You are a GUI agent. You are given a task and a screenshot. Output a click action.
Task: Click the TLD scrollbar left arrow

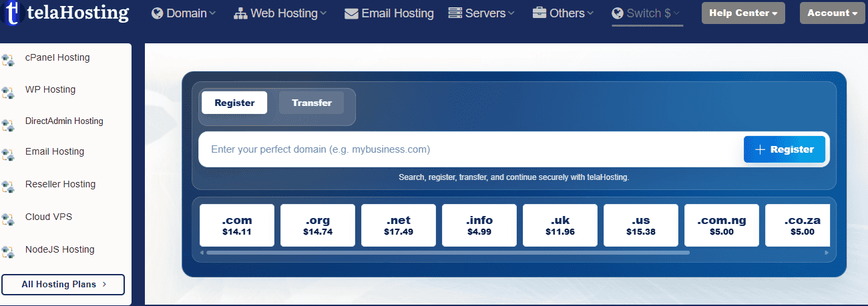pyautogui.click(x=202, y=253)
